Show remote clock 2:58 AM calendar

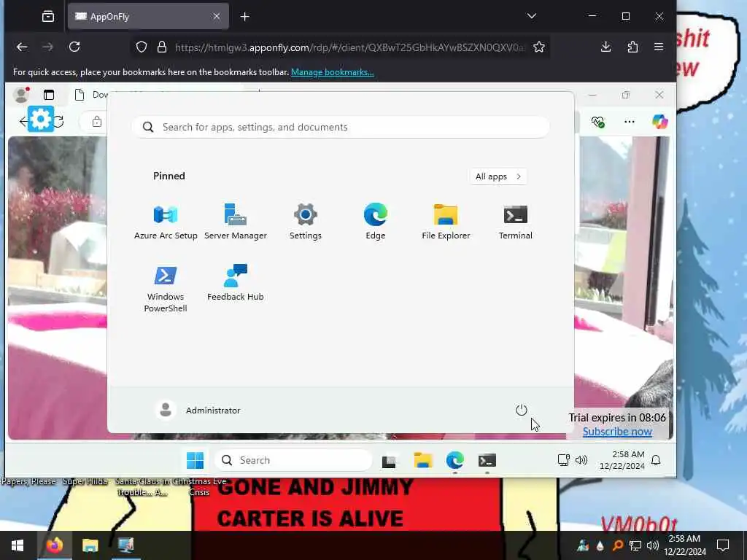(x=622, y=460)
